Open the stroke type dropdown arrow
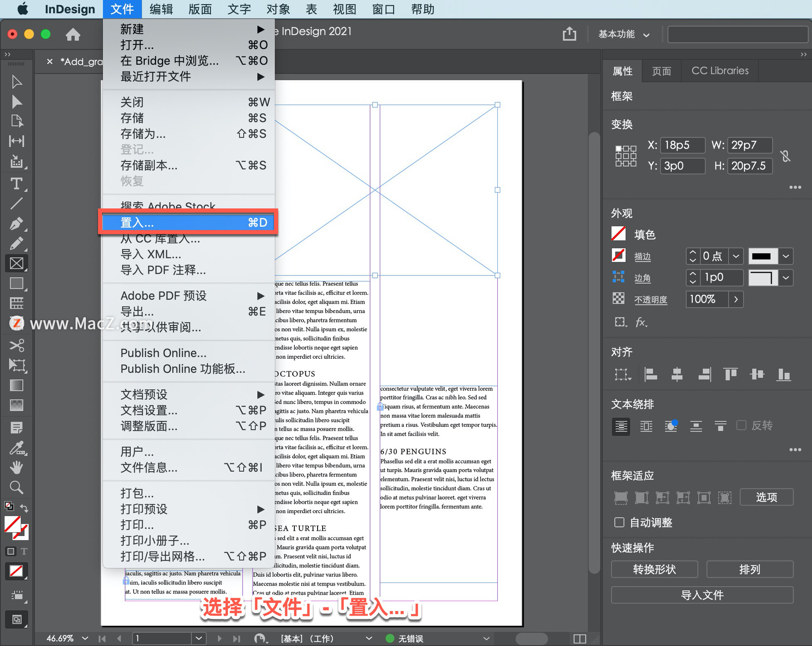Screen dimensions: 812x646 click(x=786, y=256)
